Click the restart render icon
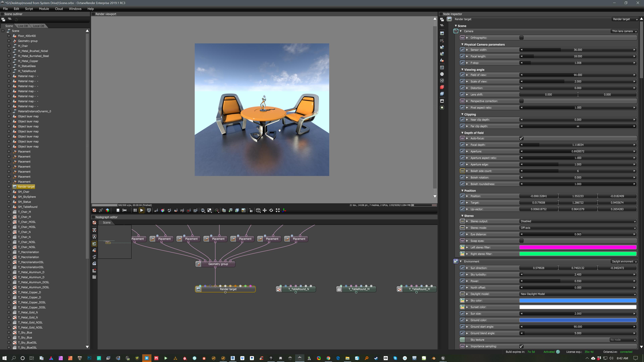Viewport: 644px width, 362px height. [x=124, y=210]
